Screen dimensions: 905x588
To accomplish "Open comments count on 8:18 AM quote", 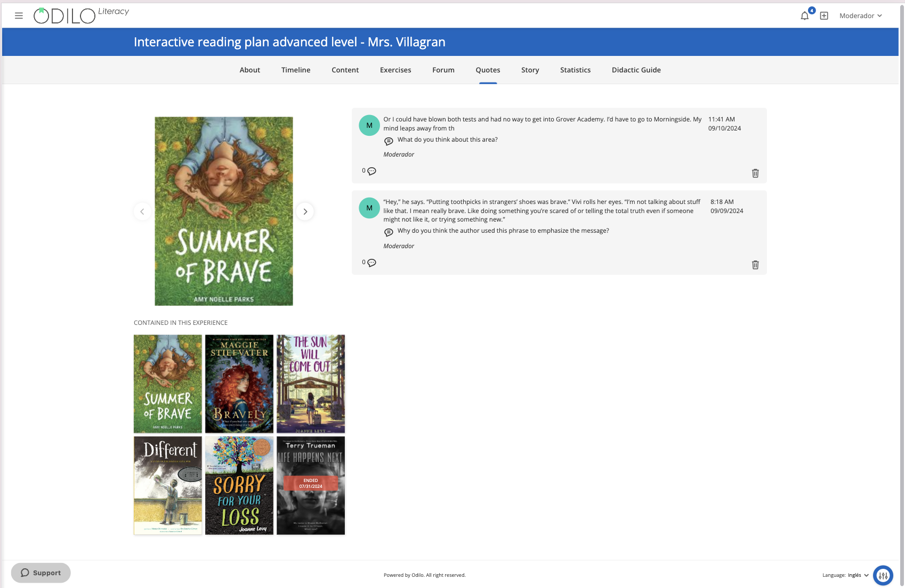I will click(369, 263).
